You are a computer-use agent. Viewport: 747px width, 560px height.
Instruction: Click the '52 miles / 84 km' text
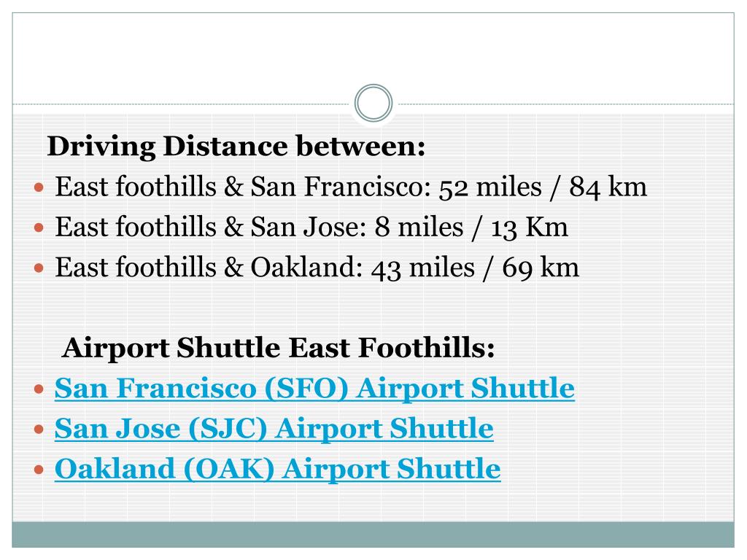543,187
